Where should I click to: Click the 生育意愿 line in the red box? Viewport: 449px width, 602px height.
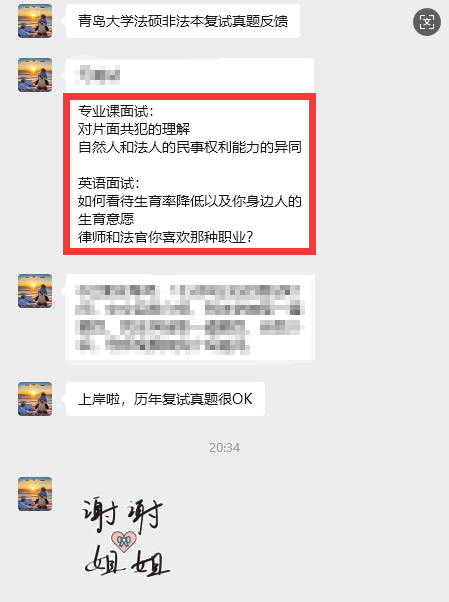(x=106, y=219)
